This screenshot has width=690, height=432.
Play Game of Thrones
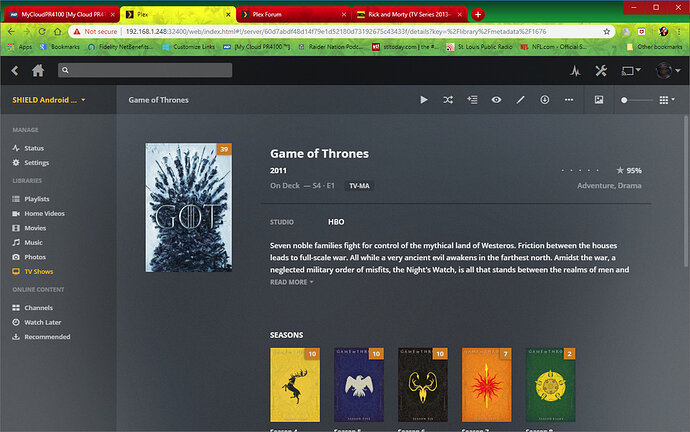tap(424, 100)
